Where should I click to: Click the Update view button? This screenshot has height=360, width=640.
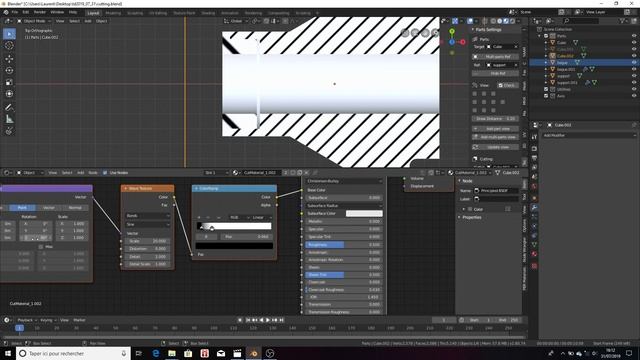[496, 147]
